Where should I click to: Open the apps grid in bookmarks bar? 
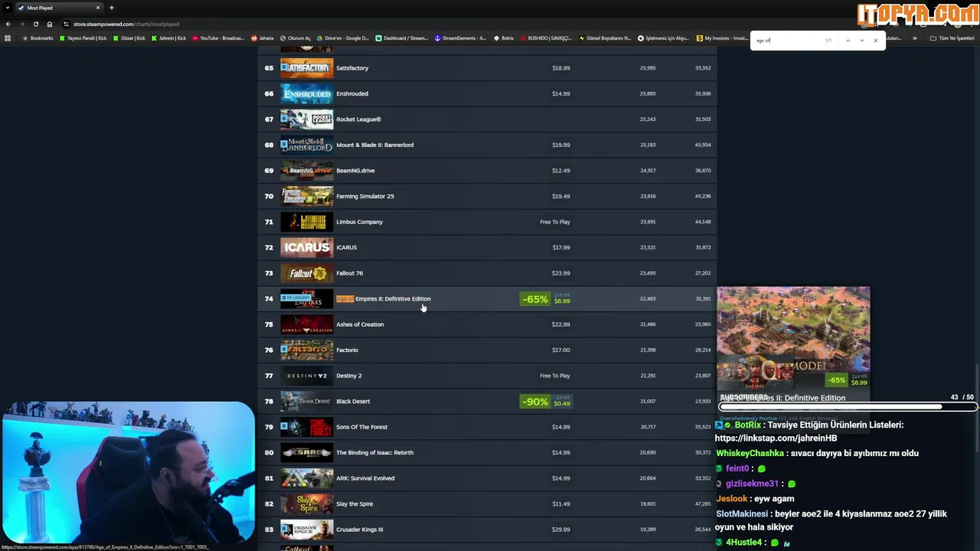(x=8, y=38)
